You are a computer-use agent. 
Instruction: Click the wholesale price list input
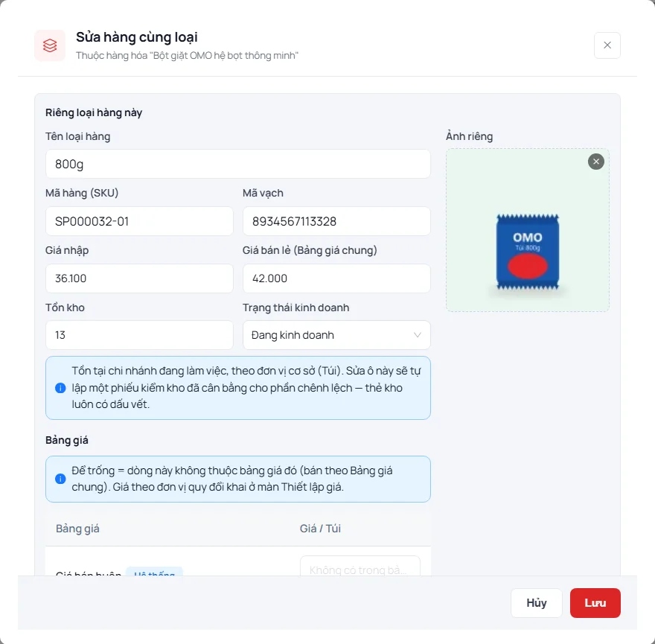click(360, 566)
